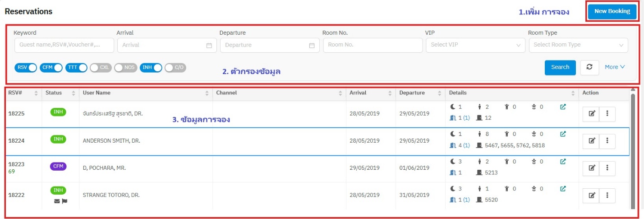
Task: Click edit icon for reservation 18225
Action: click(592, 114)
